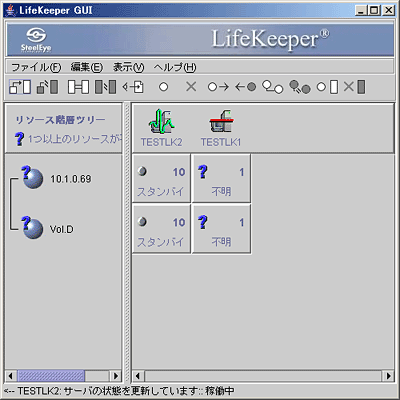Click the create communication path icon
This screenshot has height=400, width=400.
click(78, 87)
